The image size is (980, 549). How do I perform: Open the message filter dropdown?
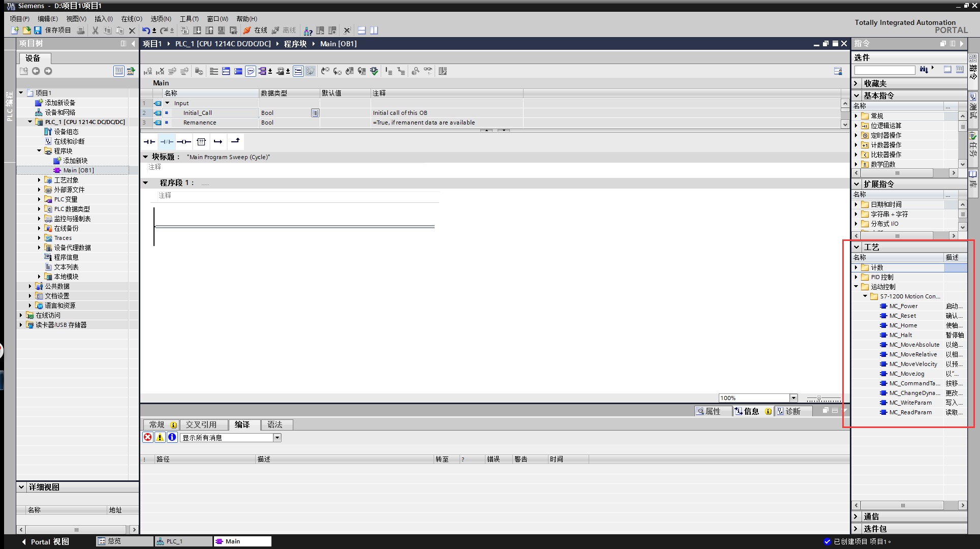(x=277, y=438)
